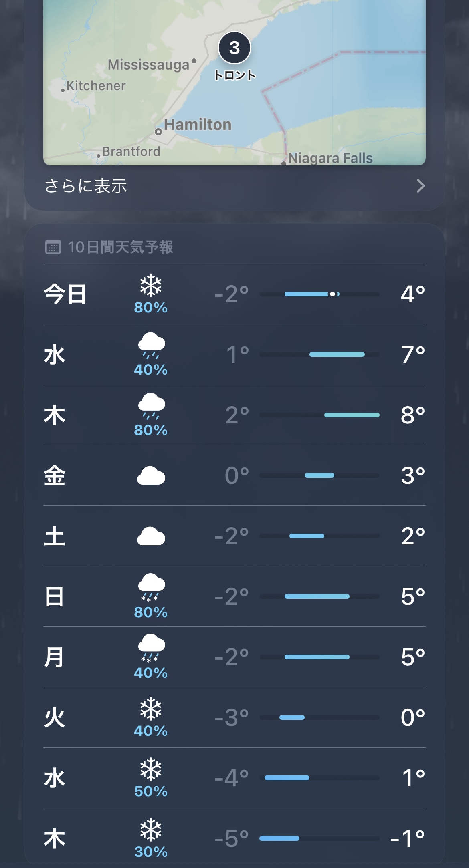469x868 pixels.
Task: Tap the calendar icon beside 10日間天気予報
Action: tap(53, 247)
